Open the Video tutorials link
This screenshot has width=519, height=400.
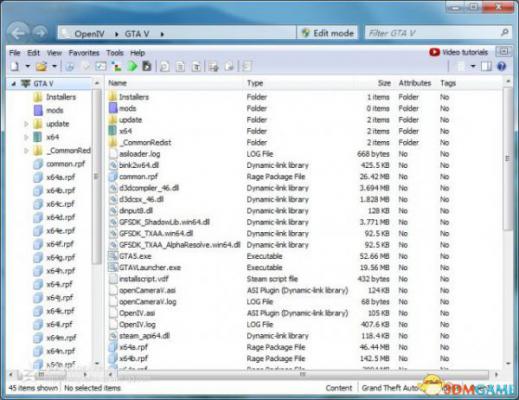(459, 52)
